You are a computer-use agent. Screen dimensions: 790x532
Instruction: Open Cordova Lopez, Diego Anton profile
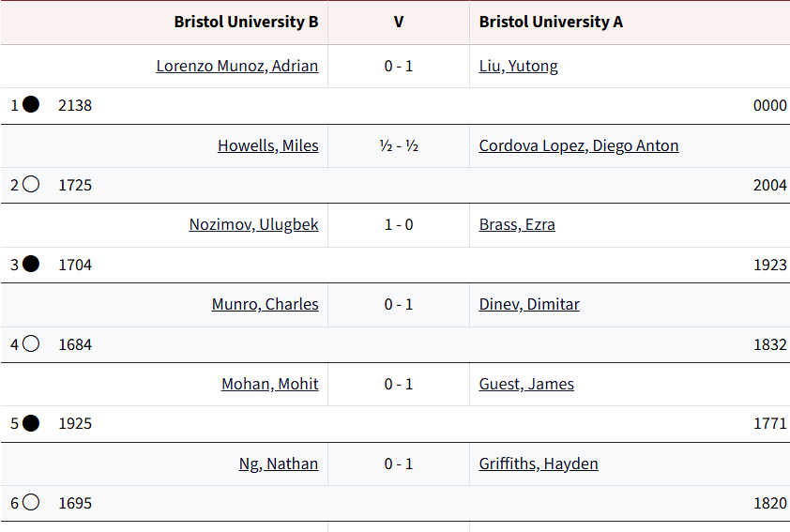578,145
